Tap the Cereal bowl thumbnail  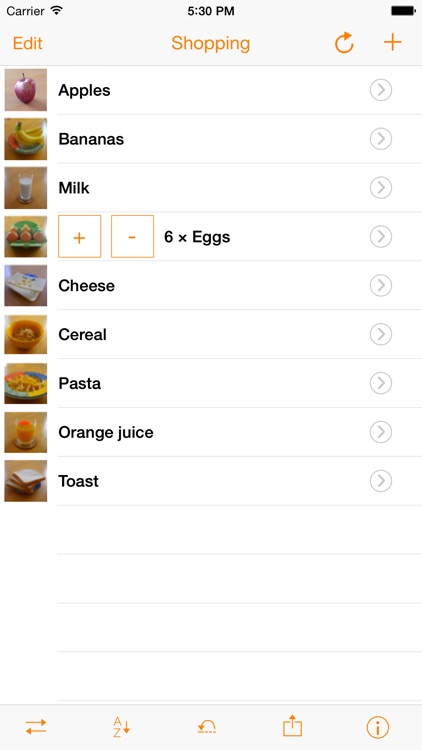coord(26,334)
